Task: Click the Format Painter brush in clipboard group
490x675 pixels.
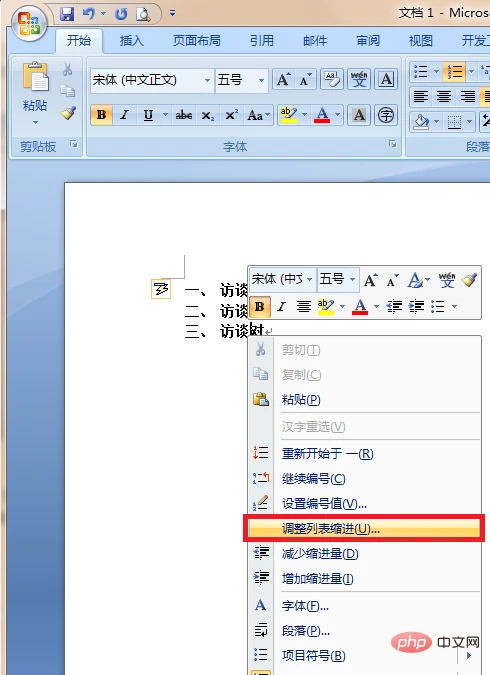Action: [x=68, y=113]
